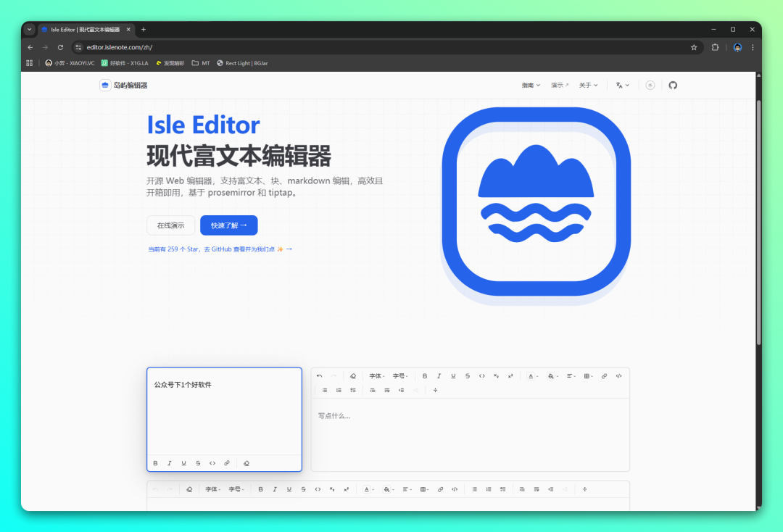The image size is (783, 532).
Task: Open the MT bookmarks folder
Action: [201, 63]
